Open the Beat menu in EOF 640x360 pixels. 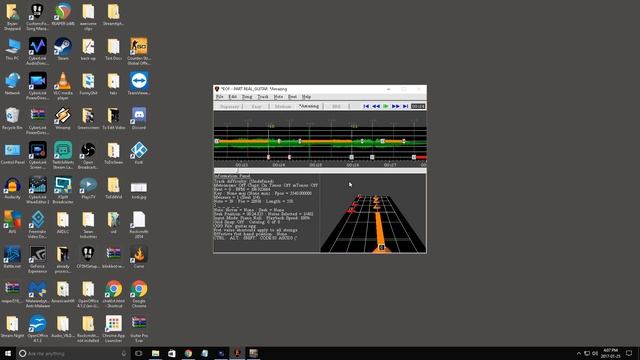tap(292, 97)
